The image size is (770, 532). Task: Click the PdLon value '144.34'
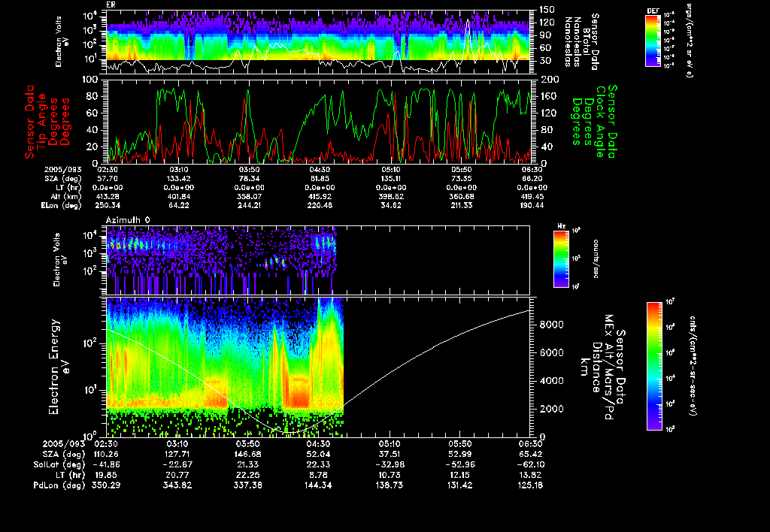[319, 485]
